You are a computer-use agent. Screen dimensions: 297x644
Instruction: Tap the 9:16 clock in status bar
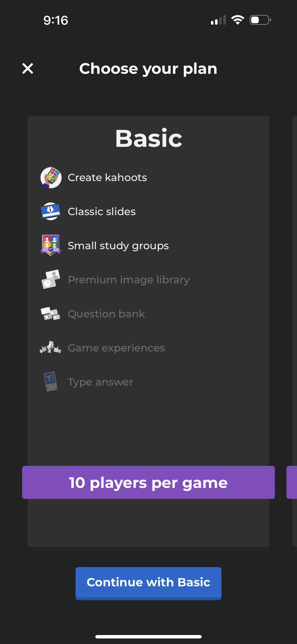(x=55, y=21)
